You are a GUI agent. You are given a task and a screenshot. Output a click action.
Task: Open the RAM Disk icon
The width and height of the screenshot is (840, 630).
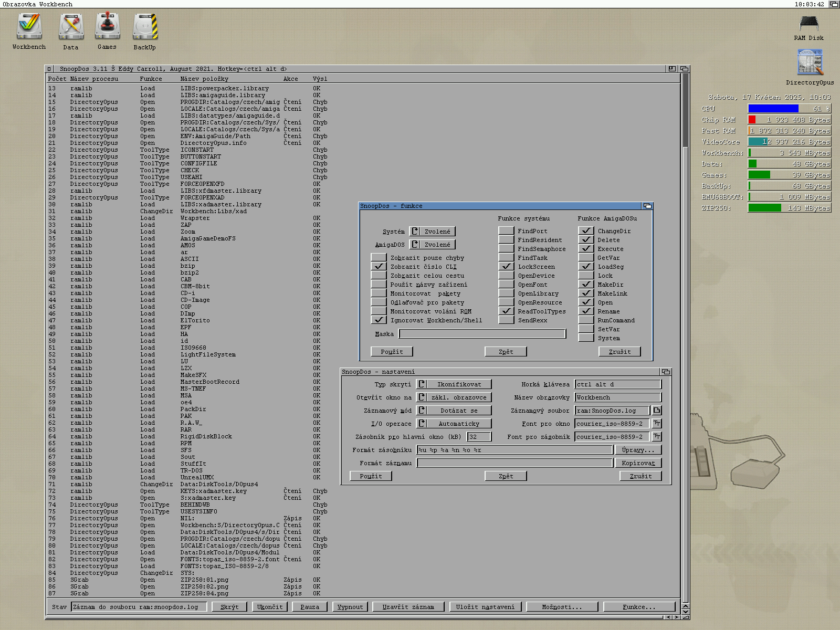point(808,24)
